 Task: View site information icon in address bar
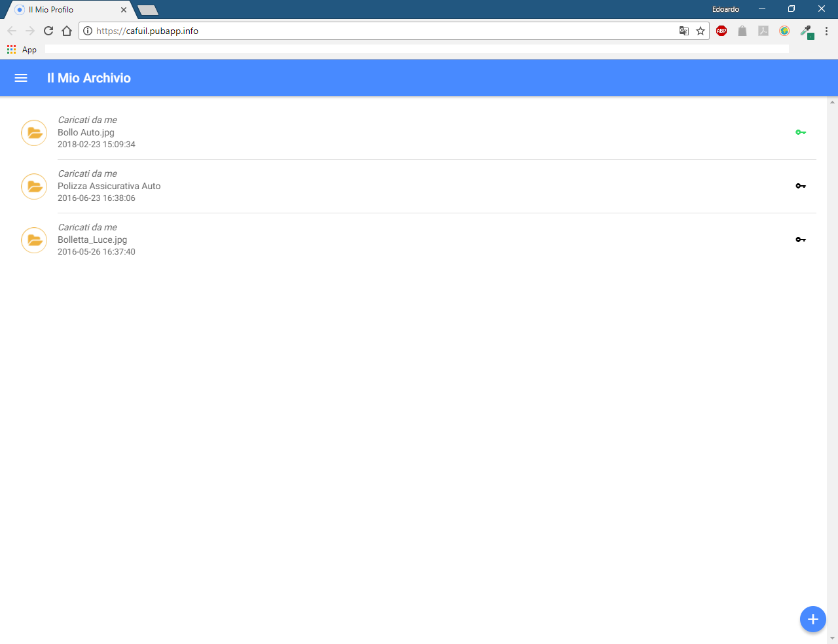[88, 31]
